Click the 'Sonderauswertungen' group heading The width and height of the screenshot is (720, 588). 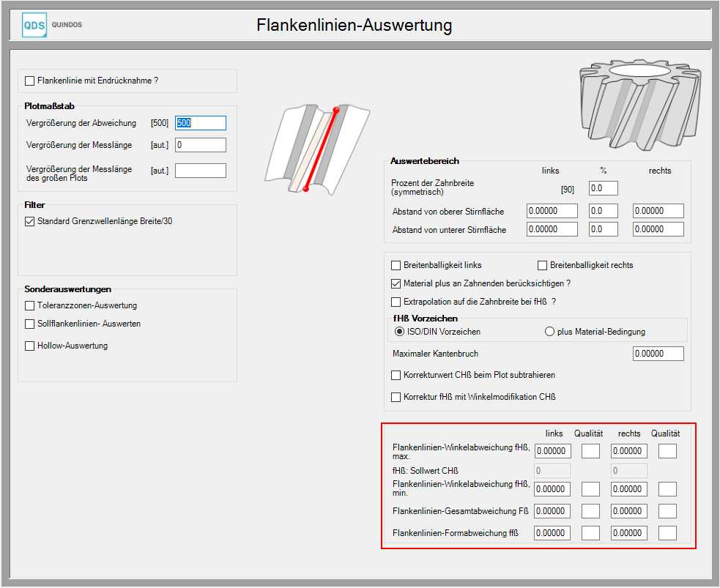click(x=68, y=289)
